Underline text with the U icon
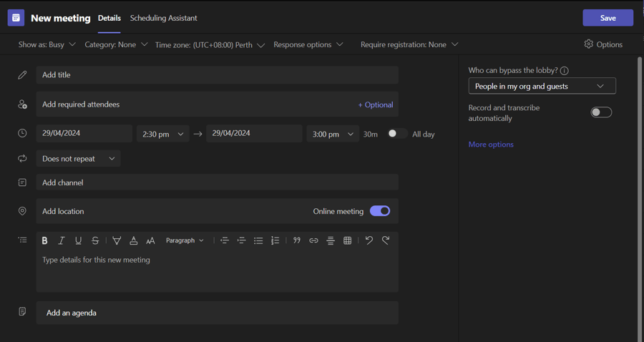 pyautogui.click(x=78, y=240)
